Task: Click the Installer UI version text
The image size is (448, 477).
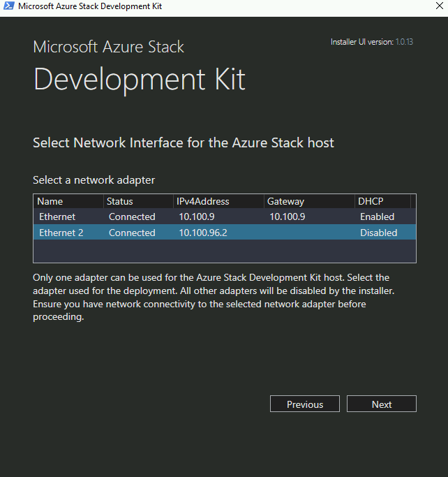Action: [x=372, y=42]
